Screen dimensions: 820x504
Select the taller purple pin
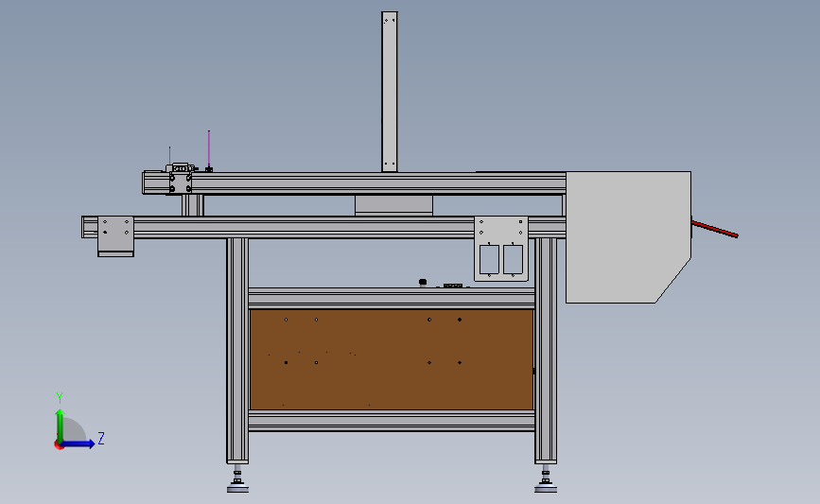coord(209,149)
